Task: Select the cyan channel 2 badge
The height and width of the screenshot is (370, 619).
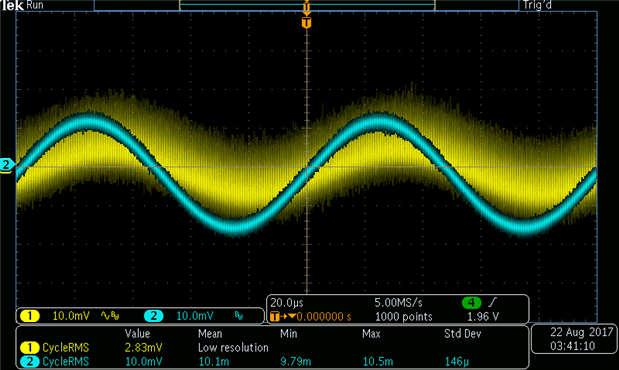Action: pyautogui.click(x=153, y=316)
